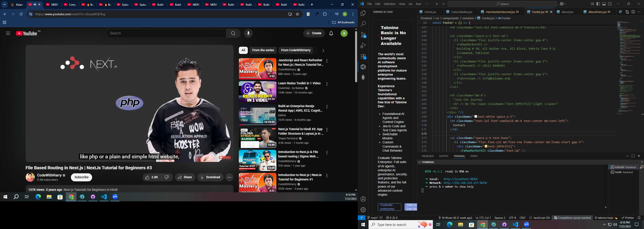Viewport: 644px width, 229px height.
Task: Bookmark this page with the star icon
Action: point(297,14)
